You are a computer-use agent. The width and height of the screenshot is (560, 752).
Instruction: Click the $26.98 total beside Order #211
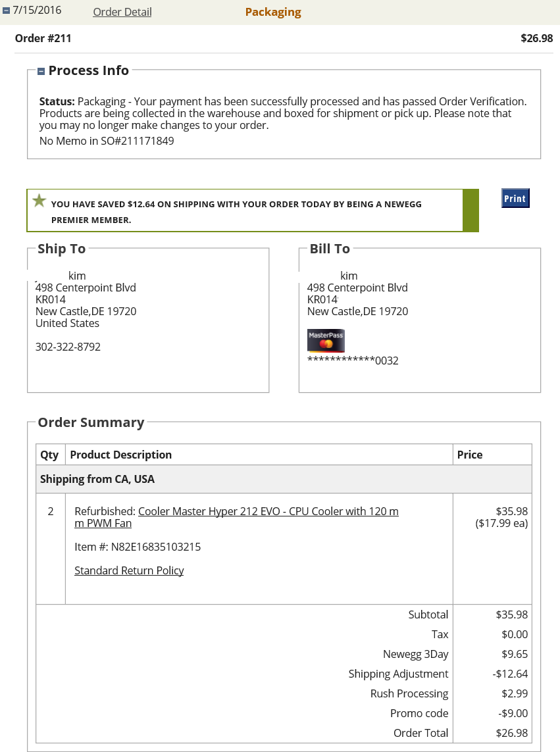click(x=536, y=38)
